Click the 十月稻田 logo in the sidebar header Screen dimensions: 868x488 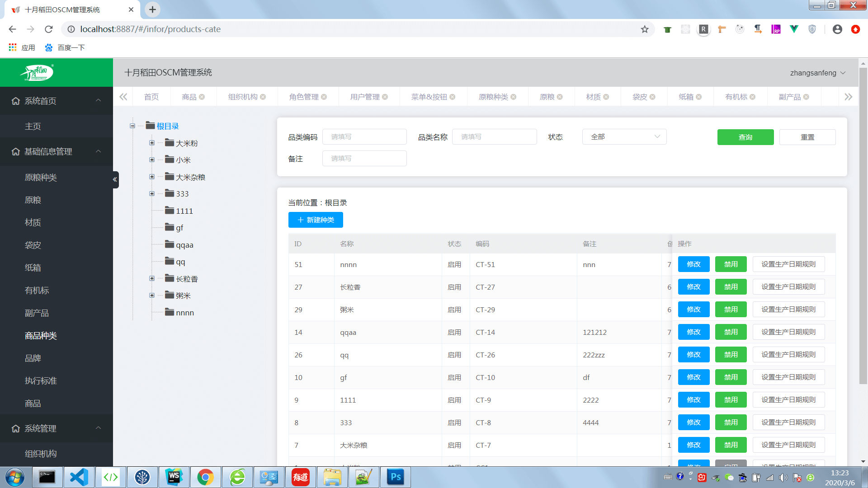[37, 72]
